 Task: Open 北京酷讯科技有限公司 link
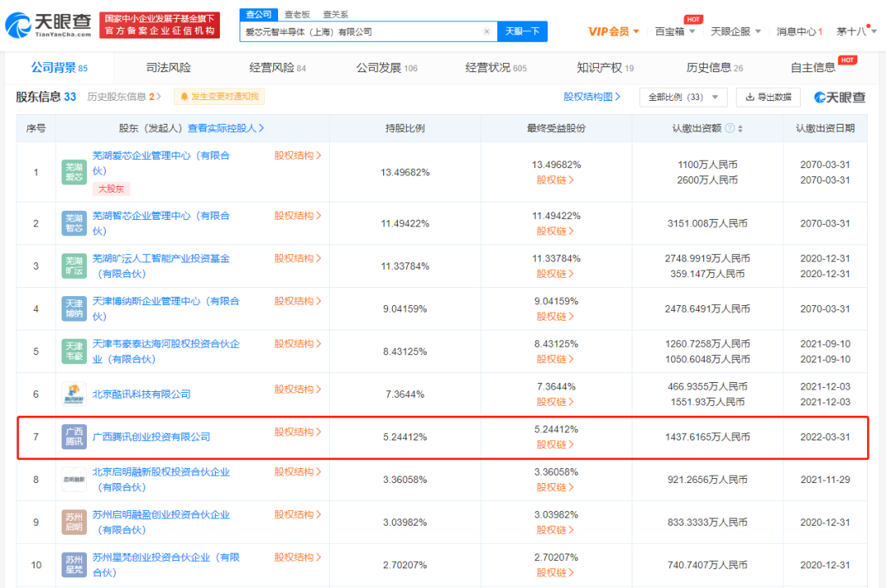click(141, 394)
